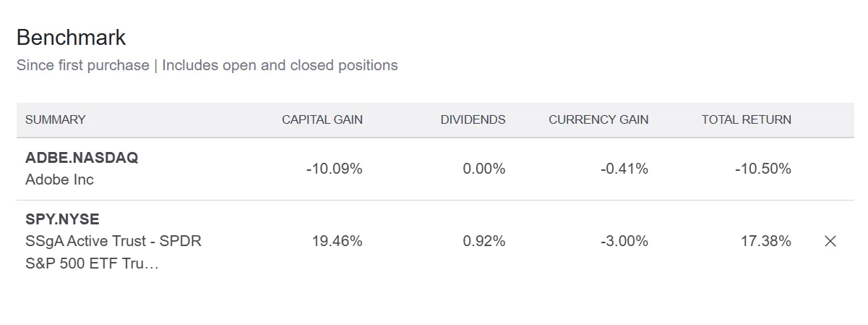Click SPY's 19.46% capital gain value
The width and height of the screenshot is (868, 325).
[337, 241]
